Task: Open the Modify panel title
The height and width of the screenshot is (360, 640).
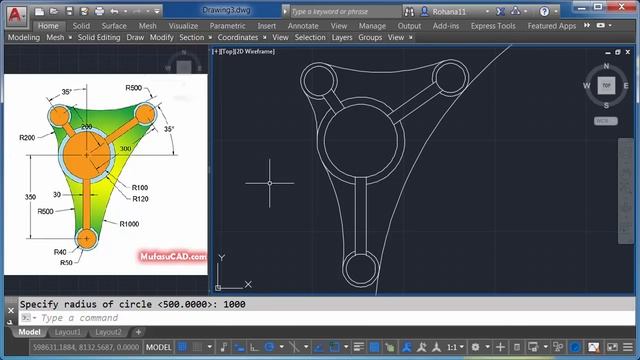Action: pyautogui.click(x=162, y=37)
